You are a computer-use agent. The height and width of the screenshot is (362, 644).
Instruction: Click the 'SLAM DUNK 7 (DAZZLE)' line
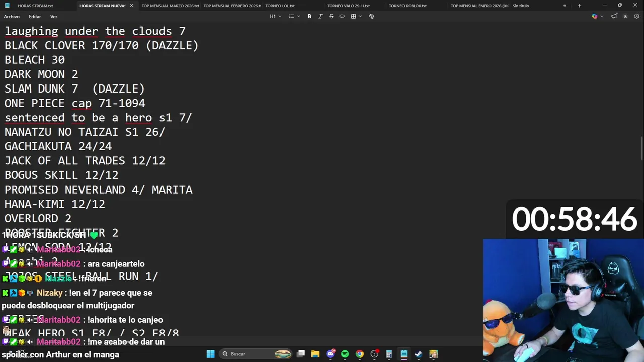point(74,89)
